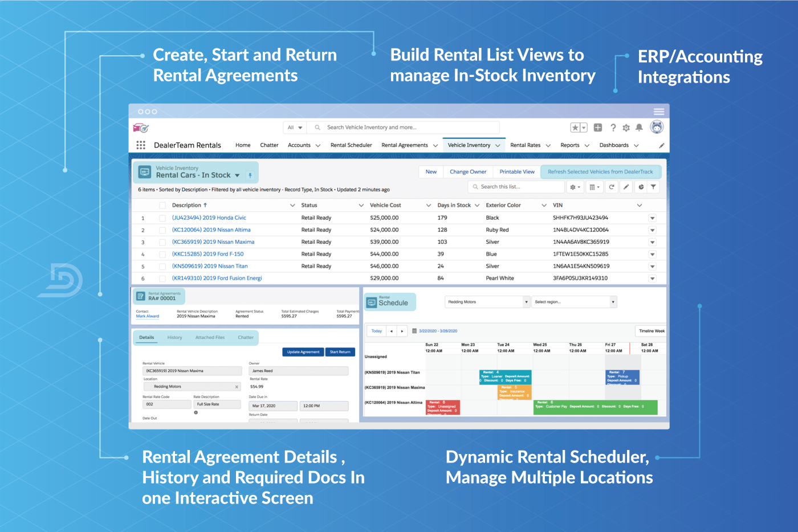Switch to the Rental Scheduler tab

click(351, 145)
